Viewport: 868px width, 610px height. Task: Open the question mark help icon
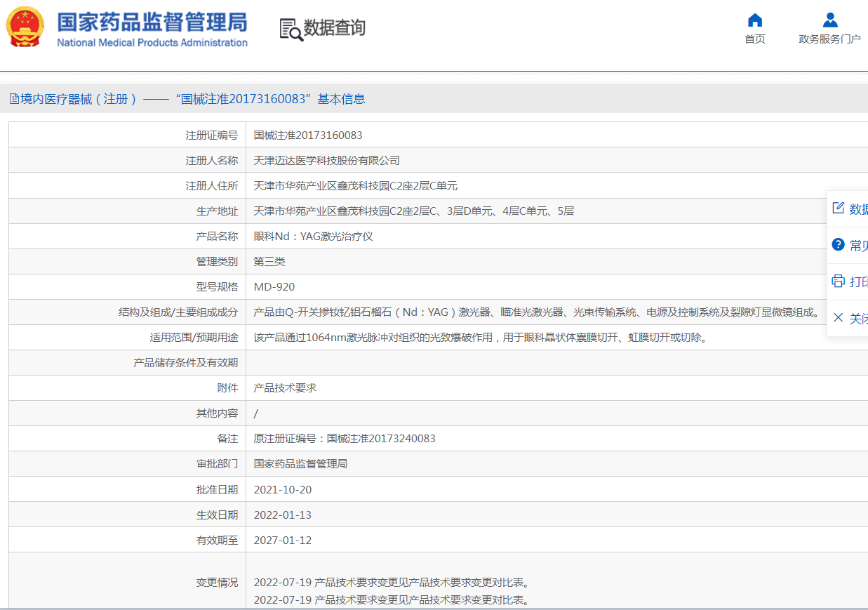coord(838,245)
